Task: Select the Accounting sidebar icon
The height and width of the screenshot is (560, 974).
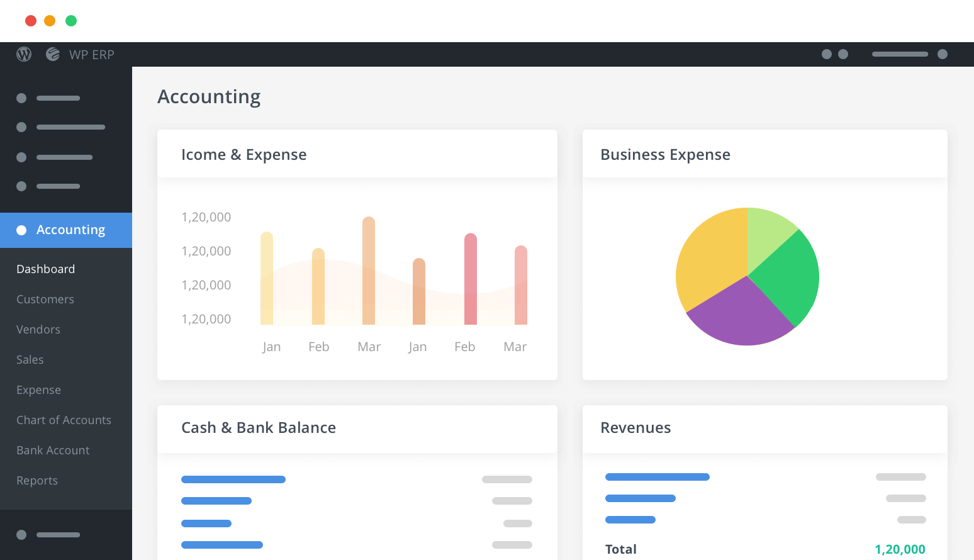Action: 21,230
